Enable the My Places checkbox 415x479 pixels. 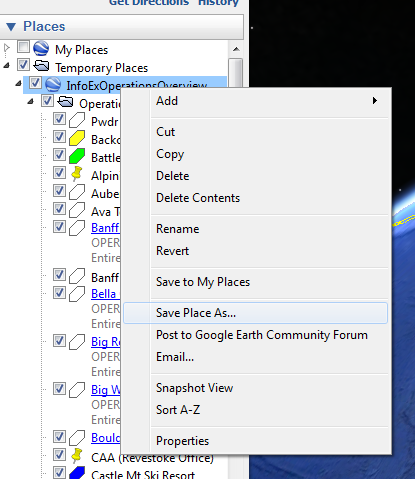point(23,47)
